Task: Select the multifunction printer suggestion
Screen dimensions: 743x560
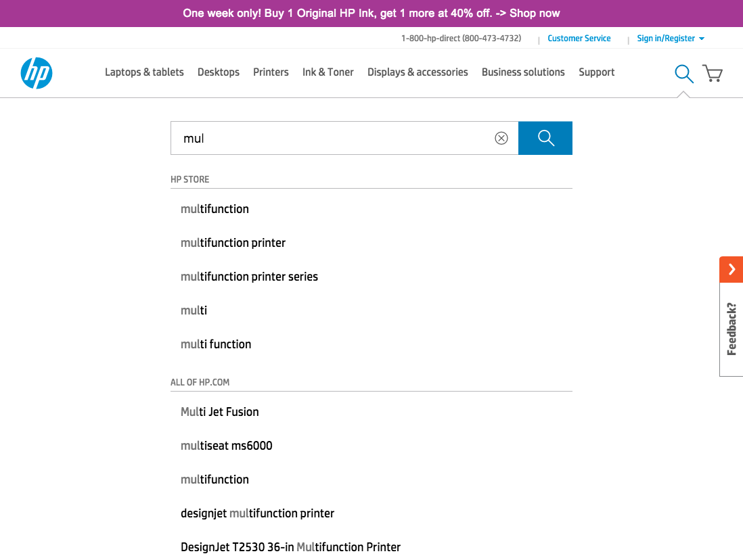Action: point(233,242)
